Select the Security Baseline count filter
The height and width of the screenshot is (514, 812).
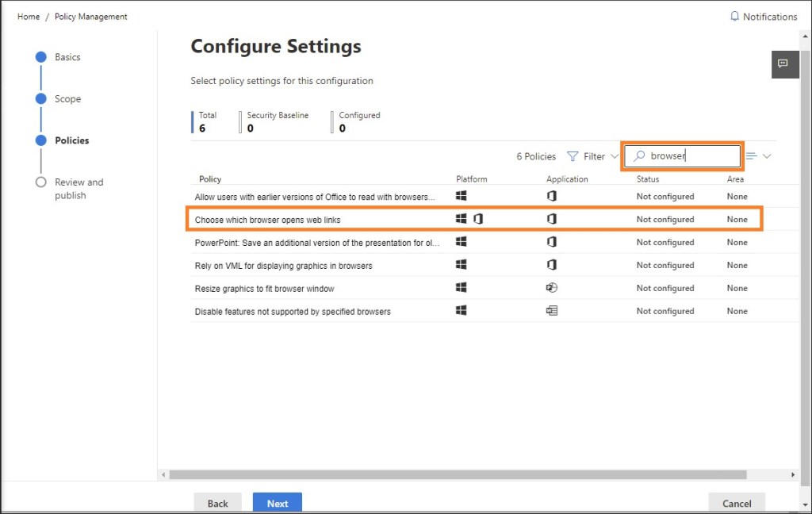pos(274,122)
